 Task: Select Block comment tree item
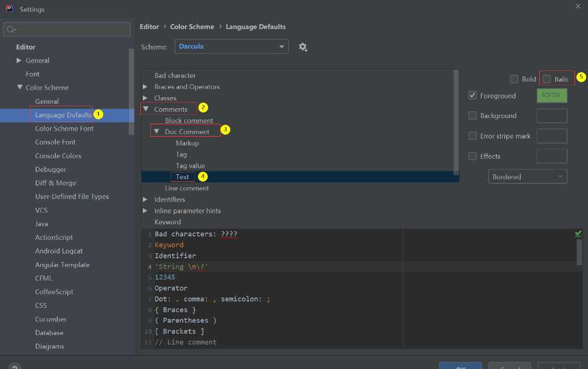pyautogui.click(x=189, y=121)
